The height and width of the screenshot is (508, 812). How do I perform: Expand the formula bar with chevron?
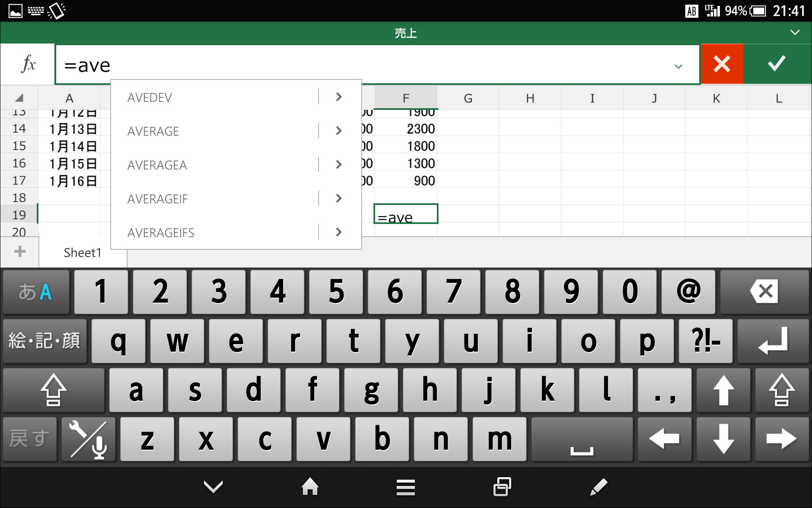pos(678,66)
